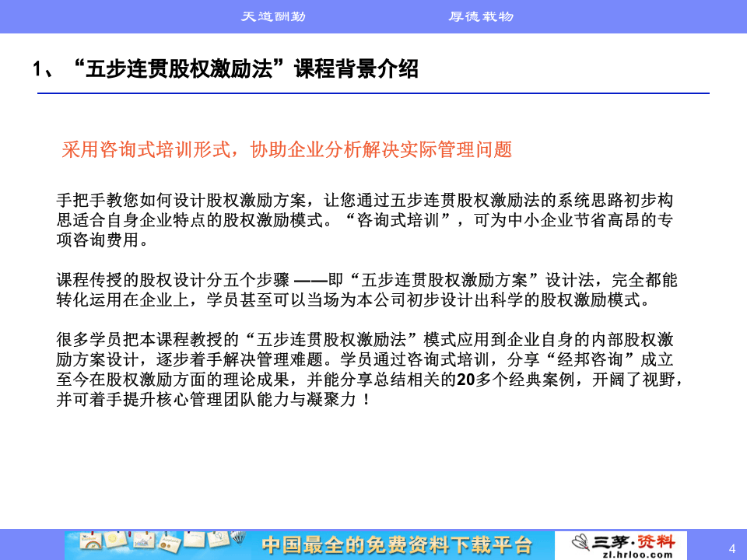
Task: Open the banner 中国最全的免费资料下载平台
Action: pos(396,544)
